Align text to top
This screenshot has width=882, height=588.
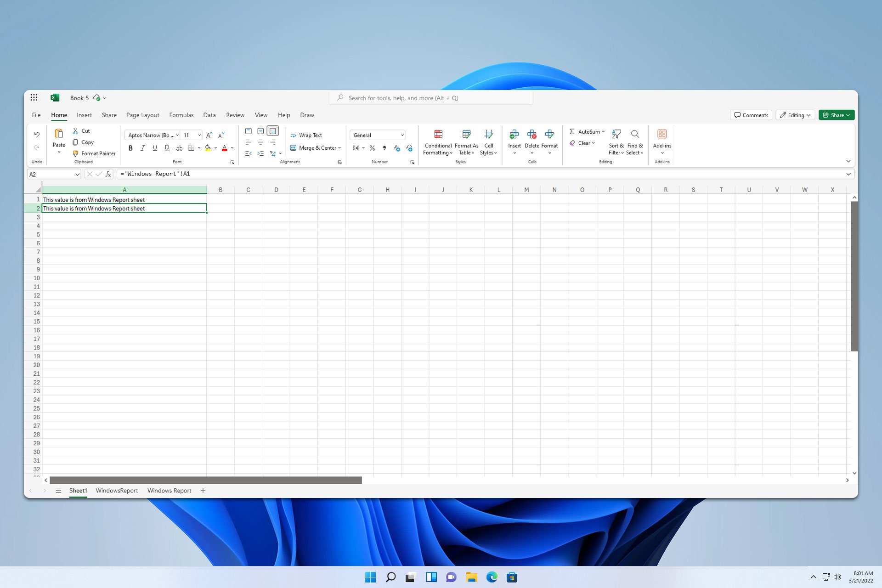point(249,131)
